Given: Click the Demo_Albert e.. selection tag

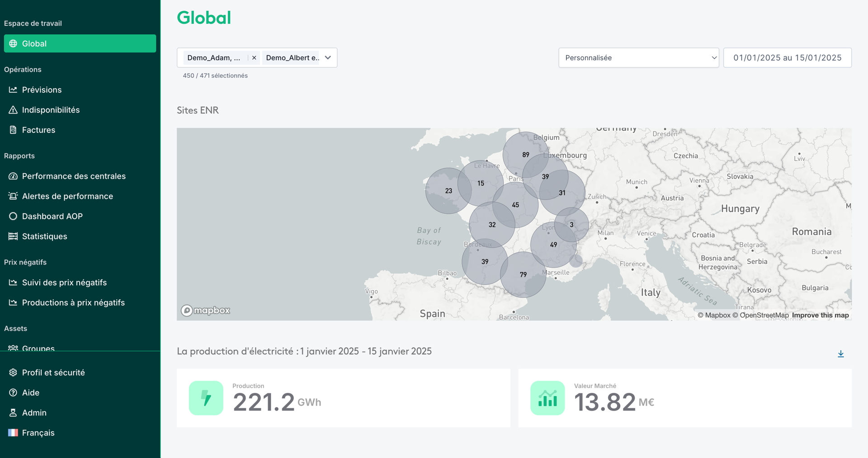Looking at the screenshot, I should point(292,57).
